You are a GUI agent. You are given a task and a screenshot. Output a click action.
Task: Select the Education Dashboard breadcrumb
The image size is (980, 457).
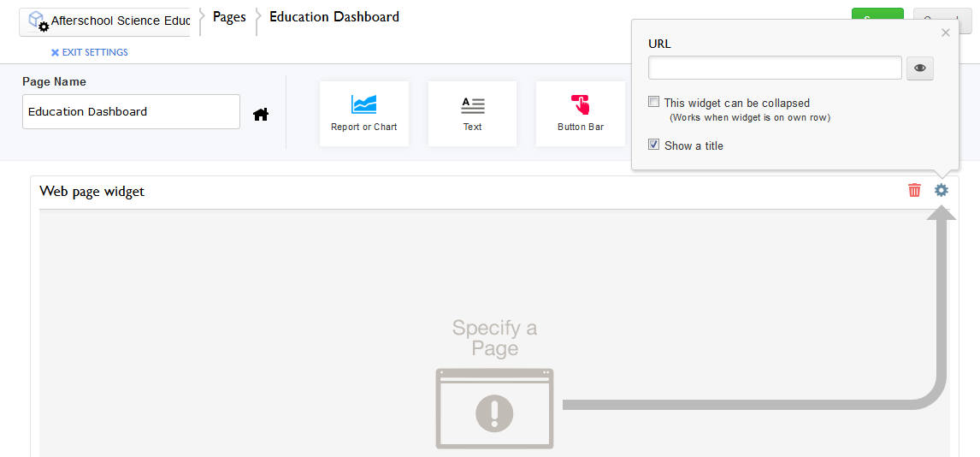334,17
